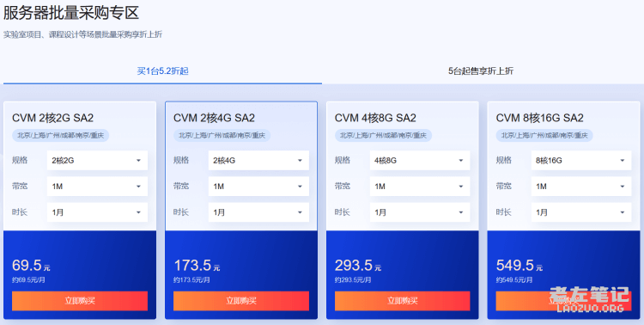The width and height of the screenshot is (644, 325).
Task: Switch to 买1台5.2折起 tab
Action: pyautogui.click(x=162, y=71)
